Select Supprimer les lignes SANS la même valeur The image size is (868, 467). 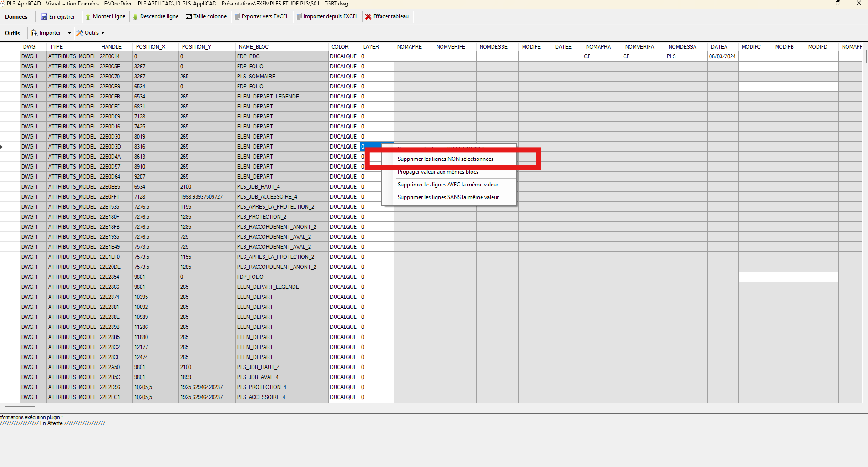point(448,197)
